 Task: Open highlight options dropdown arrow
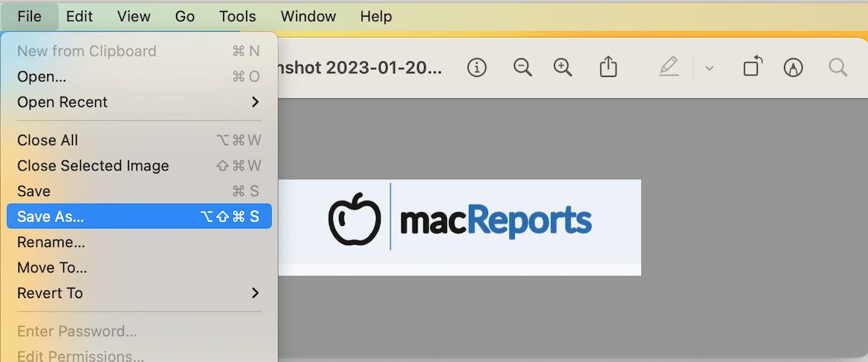point(710,68)
